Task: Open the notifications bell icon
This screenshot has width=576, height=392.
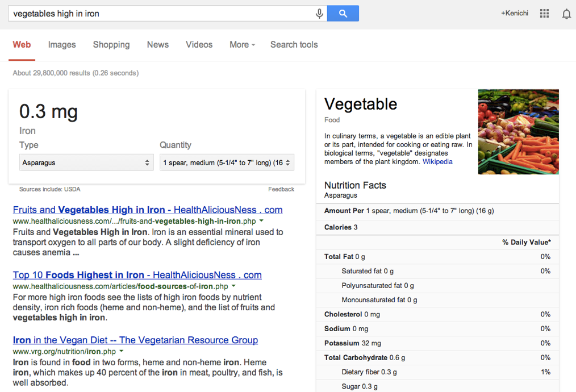Action: (x=566, y=14)
